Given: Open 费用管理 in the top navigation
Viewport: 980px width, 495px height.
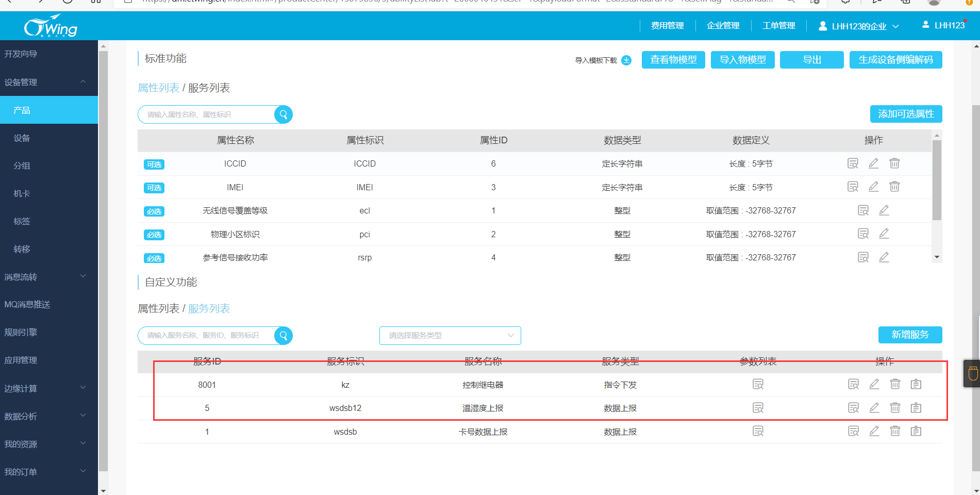Looking at the screenshot, I should 668,26.
